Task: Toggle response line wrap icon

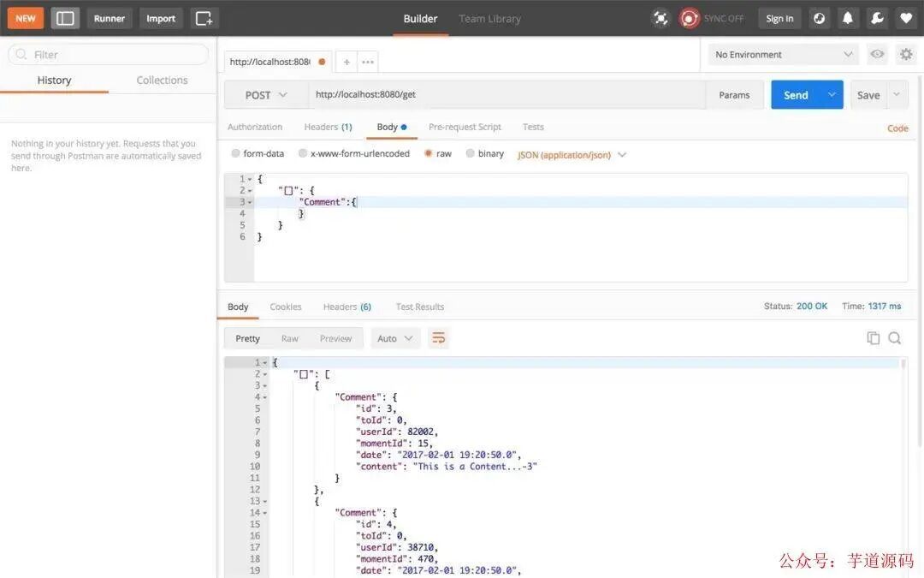Action: pos(438,338)
